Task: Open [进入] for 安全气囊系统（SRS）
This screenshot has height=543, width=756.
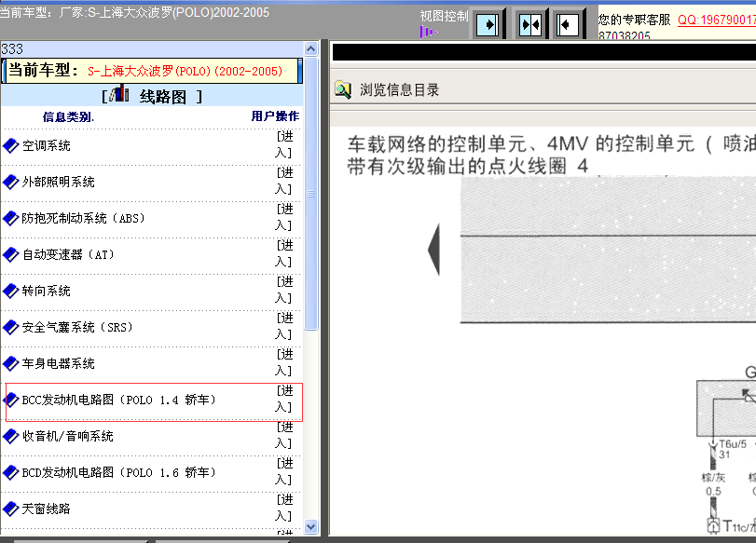Action: [284, 326]
